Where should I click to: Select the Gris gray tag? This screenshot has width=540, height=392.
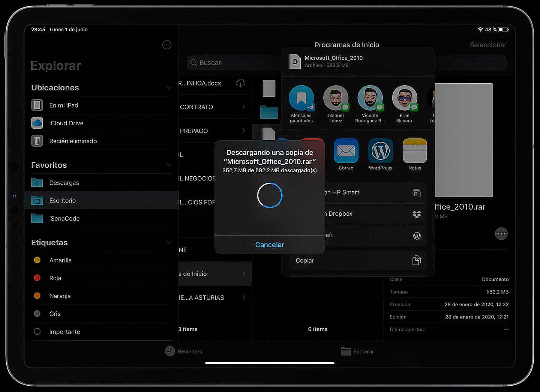click(101, 314)
